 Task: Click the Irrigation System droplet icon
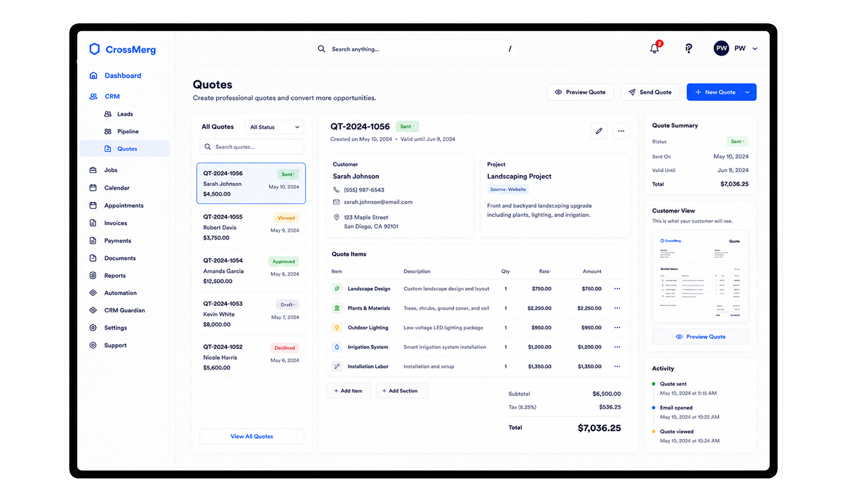tap(337, 347)
